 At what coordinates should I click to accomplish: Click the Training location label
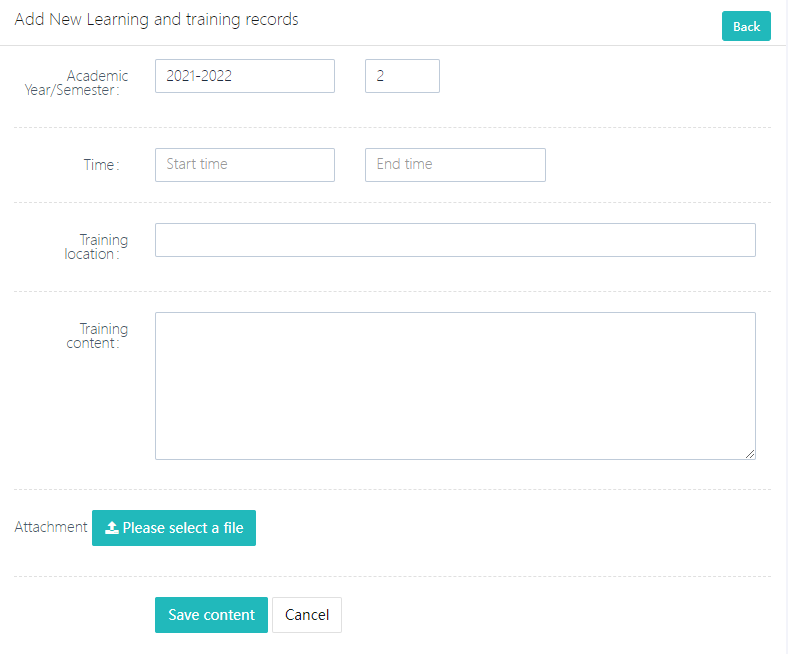coord(96,247)
